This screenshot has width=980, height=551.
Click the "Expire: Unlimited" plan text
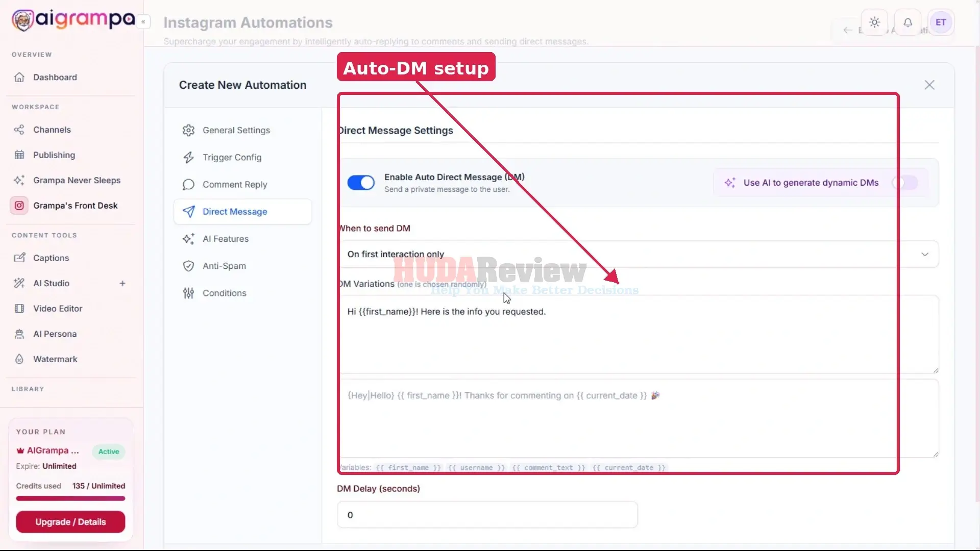[x=46, y=466]
